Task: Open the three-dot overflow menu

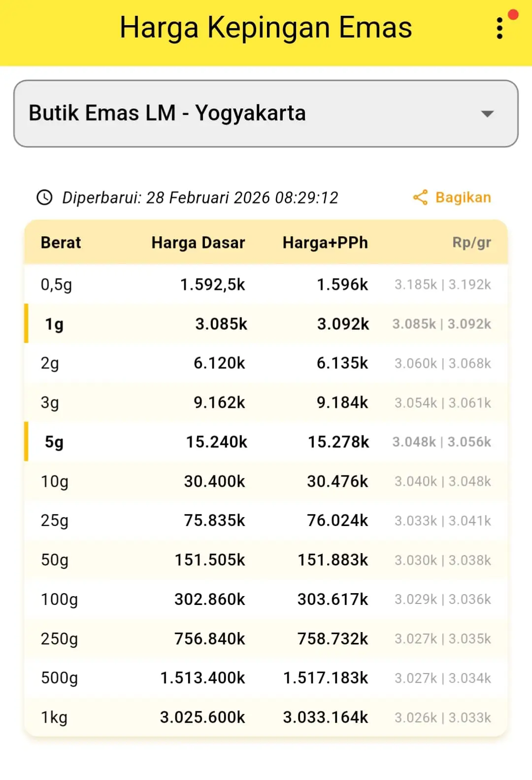Action: point(499,29)
